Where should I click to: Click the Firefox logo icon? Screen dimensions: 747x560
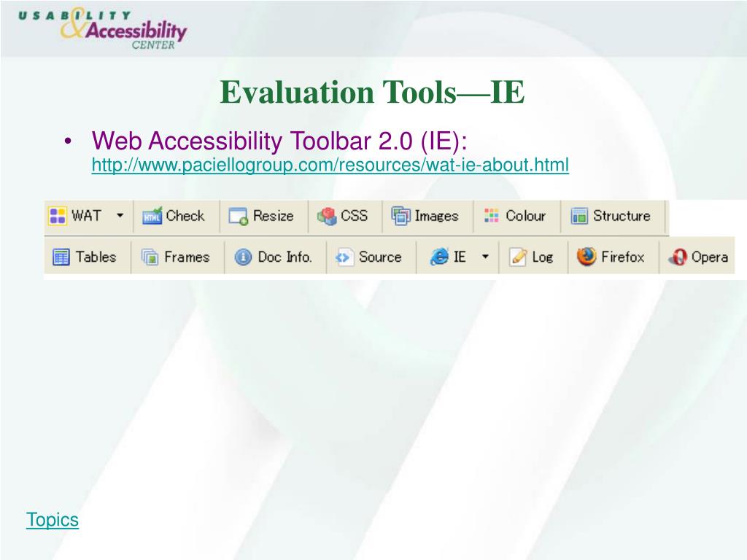click(x=587, y=257)
